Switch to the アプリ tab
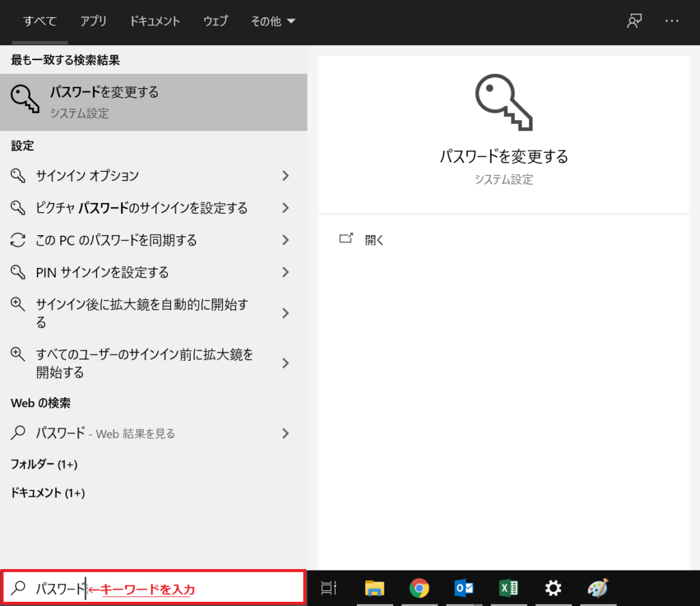Viewport: 700px width, 606px height. tap(93, 21)
